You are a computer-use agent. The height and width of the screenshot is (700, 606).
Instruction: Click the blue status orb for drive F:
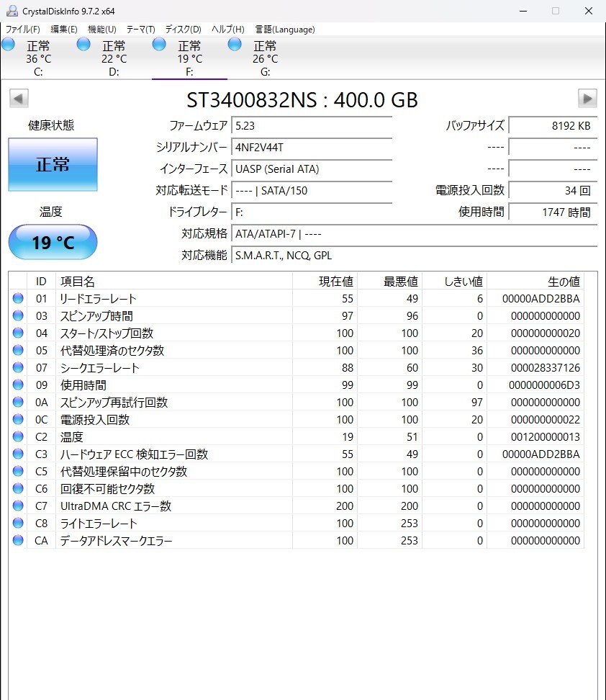pos(159,44)
